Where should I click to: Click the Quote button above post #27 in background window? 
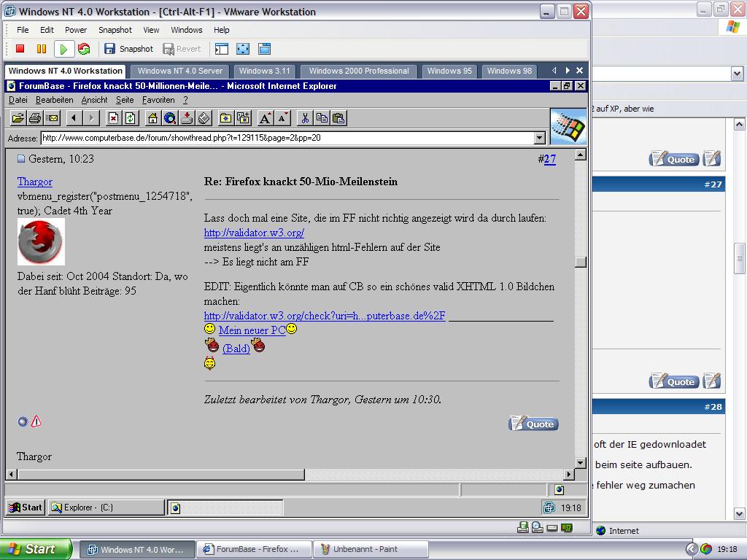coord(674,159)
